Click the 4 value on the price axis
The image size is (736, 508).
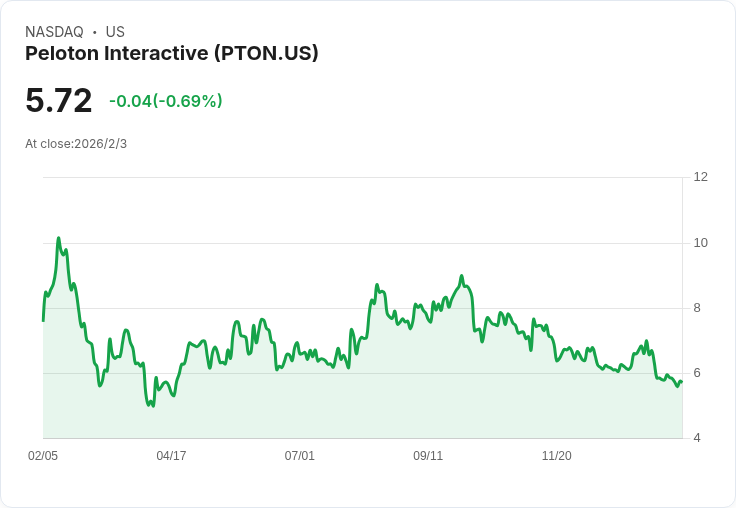(x=697, y=438)
